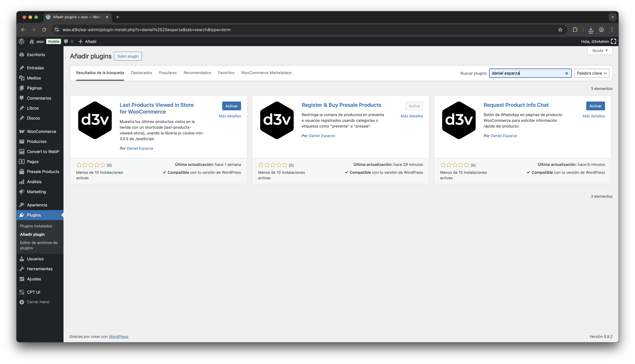Open Marketing megaphone icon in sidebar
Image resolution: width=635 pixels, height=364 pixels.
22,192
